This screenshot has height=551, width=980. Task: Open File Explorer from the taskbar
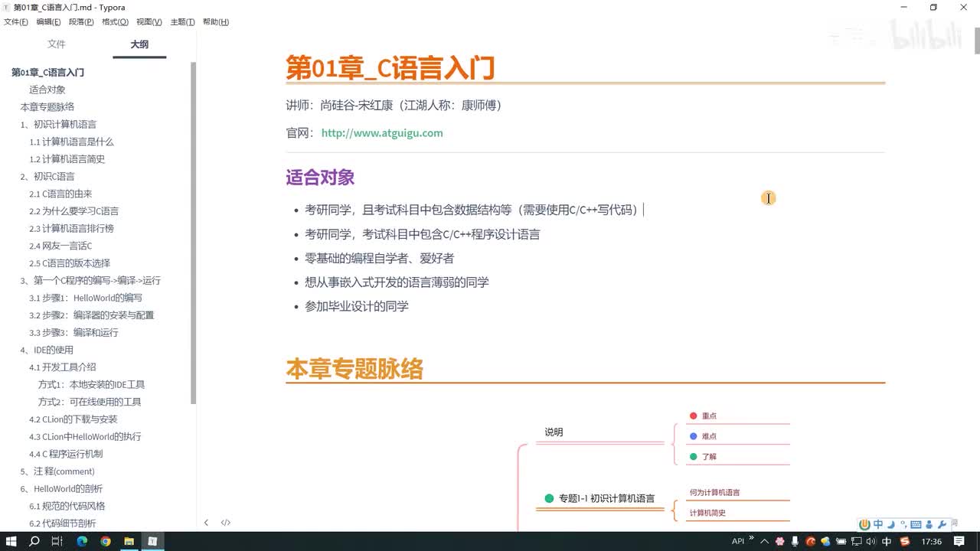129,541
